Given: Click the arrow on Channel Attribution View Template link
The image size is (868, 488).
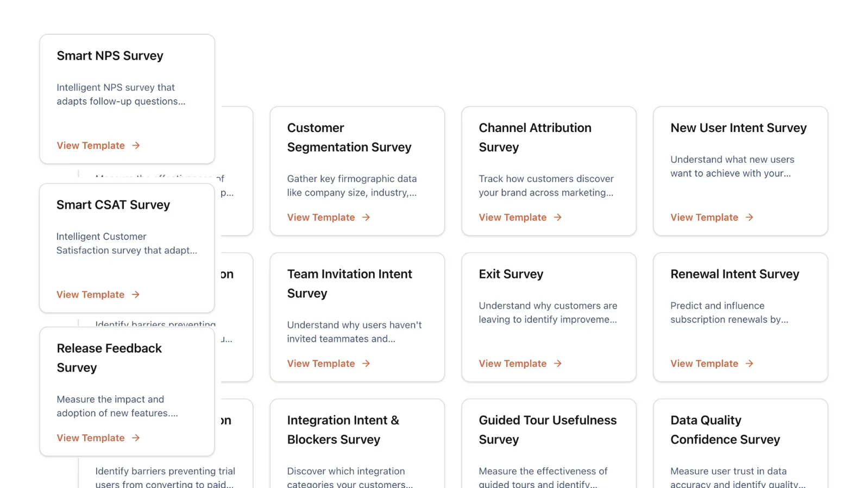Looking at the screenshot, I should [558, 217].
